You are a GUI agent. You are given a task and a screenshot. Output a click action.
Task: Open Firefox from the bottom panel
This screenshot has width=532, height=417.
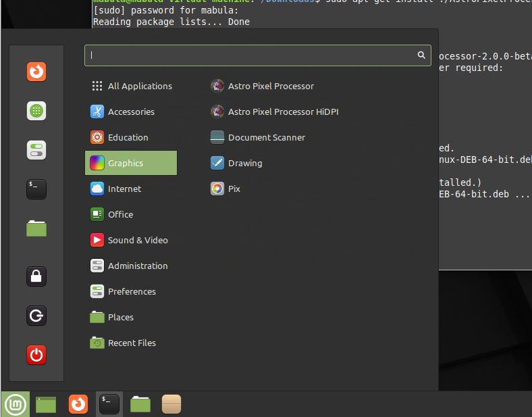pyautogui.click(x=78, y=404)
